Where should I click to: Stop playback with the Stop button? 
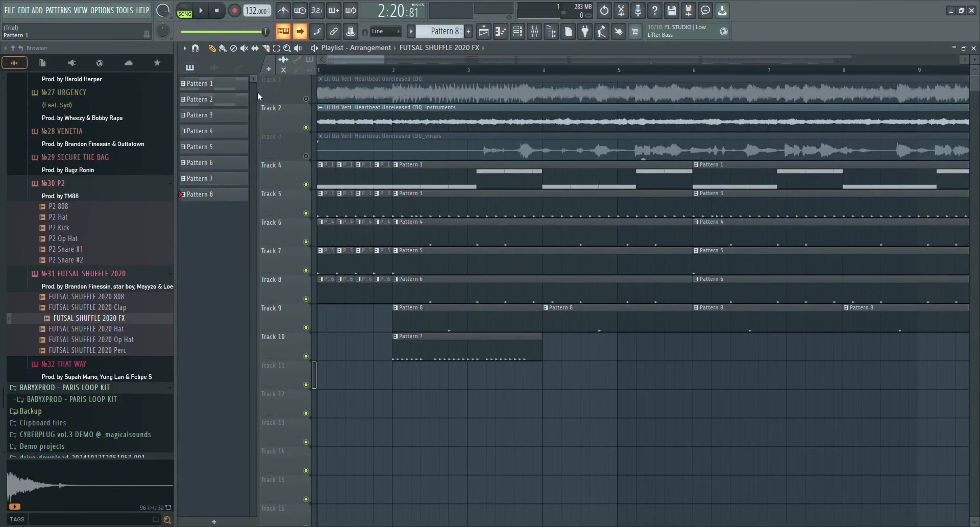(217, 10)
